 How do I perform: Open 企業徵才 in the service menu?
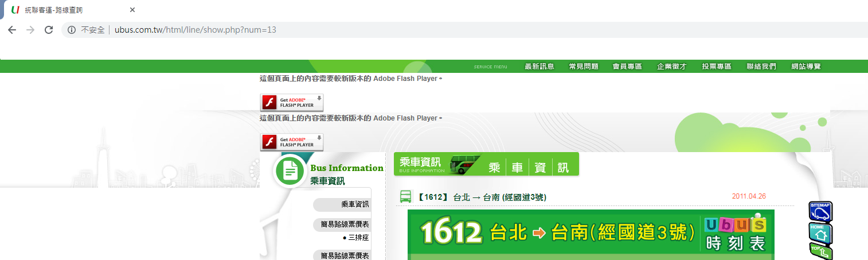[672, 67]
